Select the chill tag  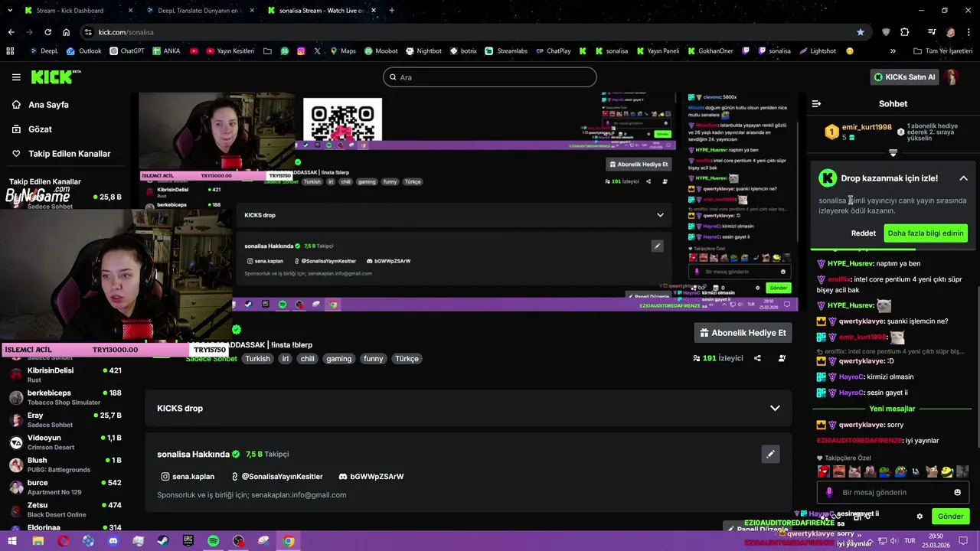307,358
